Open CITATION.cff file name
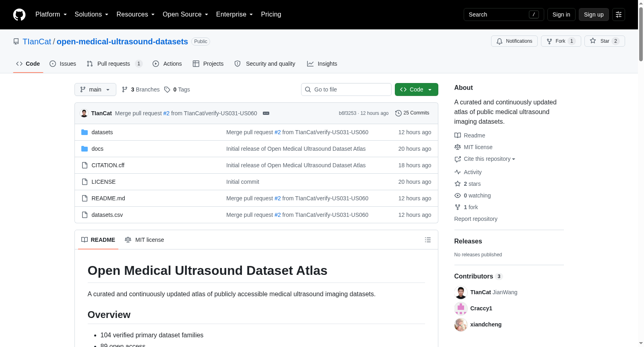The height and width of the screenshot is (347, 644). pos(108,165)
